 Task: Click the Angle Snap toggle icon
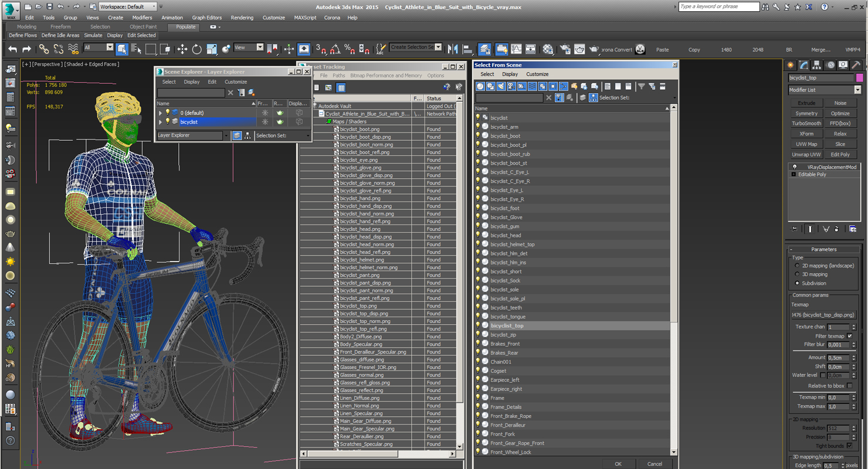335,49
